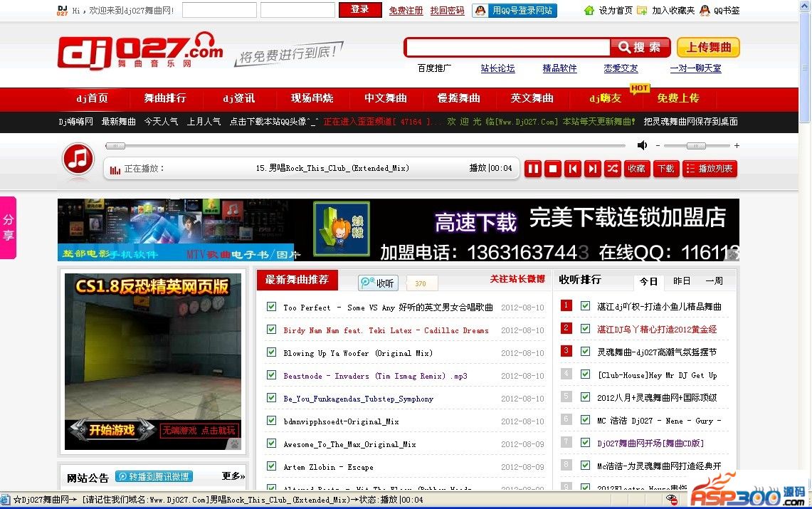The height and width of the screenshot is (509, 812).
Task: Click the 搜索 search button with magnifier
Action: [x=640, y=48]
